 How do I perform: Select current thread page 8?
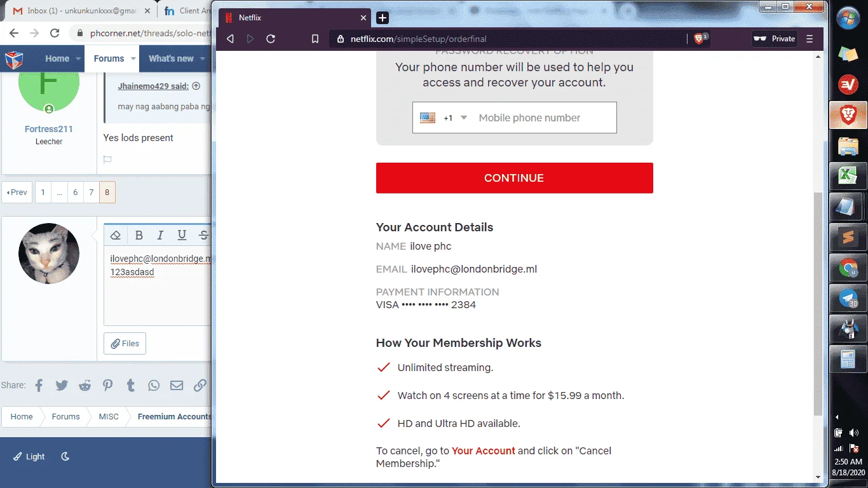point(107,192)
